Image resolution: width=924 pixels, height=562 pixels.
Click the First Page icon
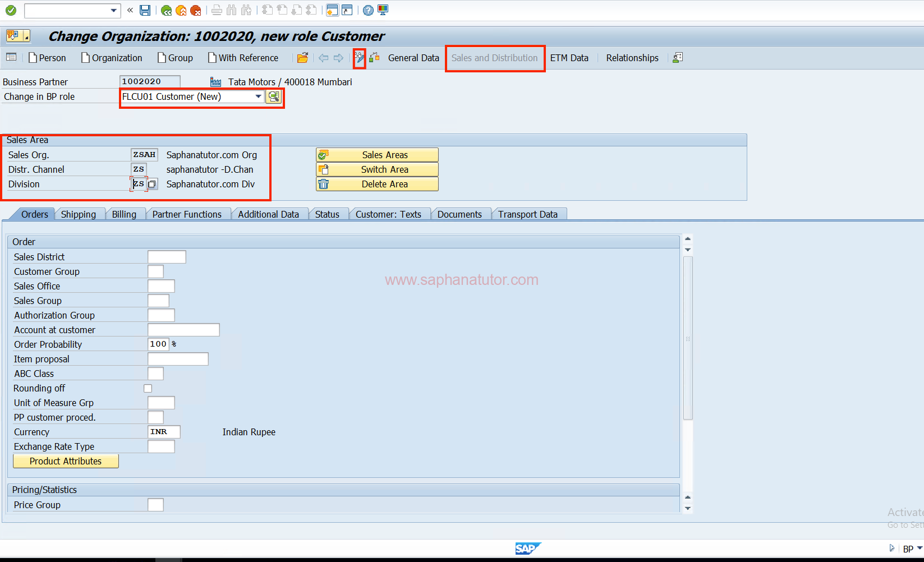click(268, 10)
